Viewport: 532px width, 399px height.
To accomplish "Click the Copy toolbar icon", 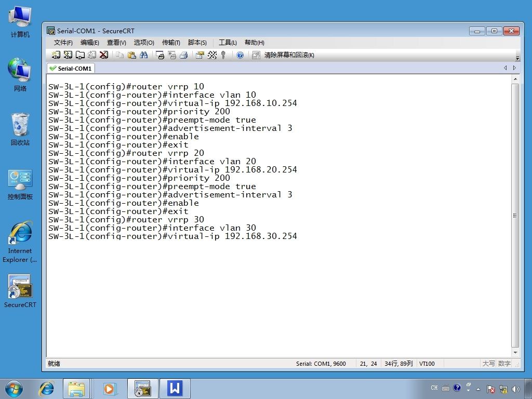I will click(x=119, y=55).
